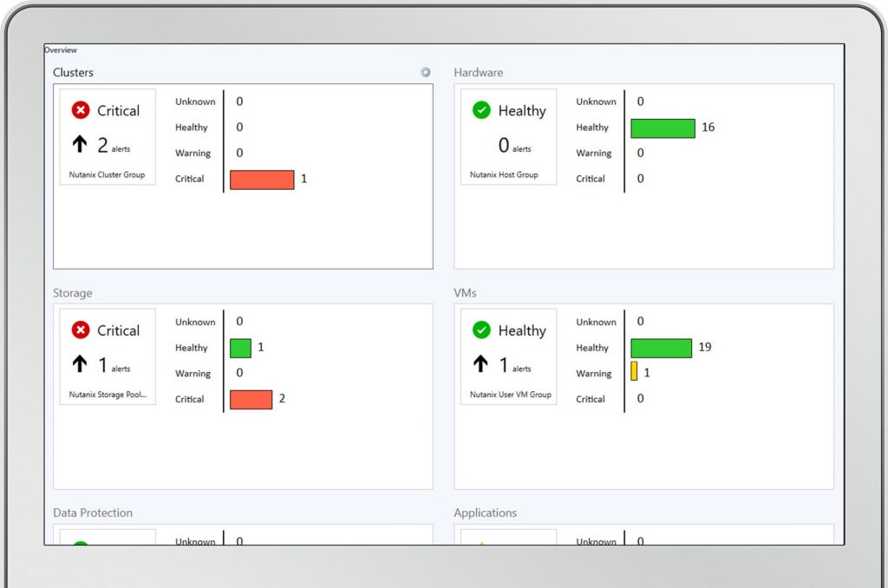Click the value 1 beside VMs Warning bar
This screenshot has height=588, width=888.
pos(647,373)
